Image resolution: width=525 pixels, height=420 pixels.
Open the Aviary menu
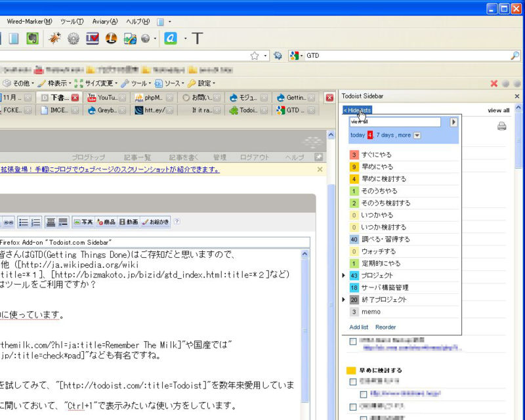[x=105, y=22]
